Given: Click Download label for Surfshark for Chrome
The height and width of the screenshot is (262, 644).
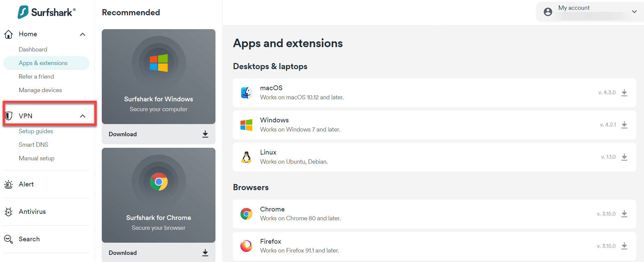Looking at the screenshot, I should (x=123, y=253).
